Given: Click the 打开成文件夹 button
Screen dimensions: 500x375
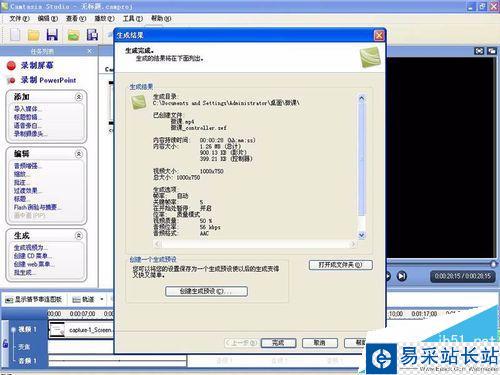Looking at the screenshot, I should [341, 265].
